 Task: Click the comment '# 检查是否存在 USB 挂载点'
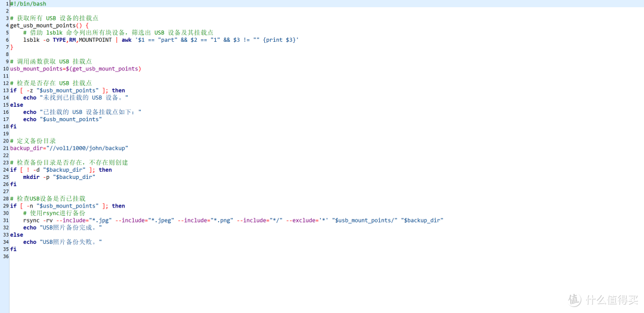point(51,83)
